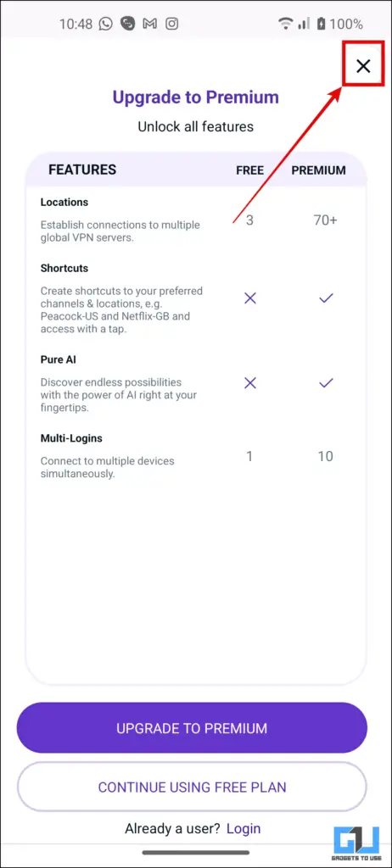392x868 pixels.
Task: Tap the X mark for Pure AI free plan
Action: [250, 382]
